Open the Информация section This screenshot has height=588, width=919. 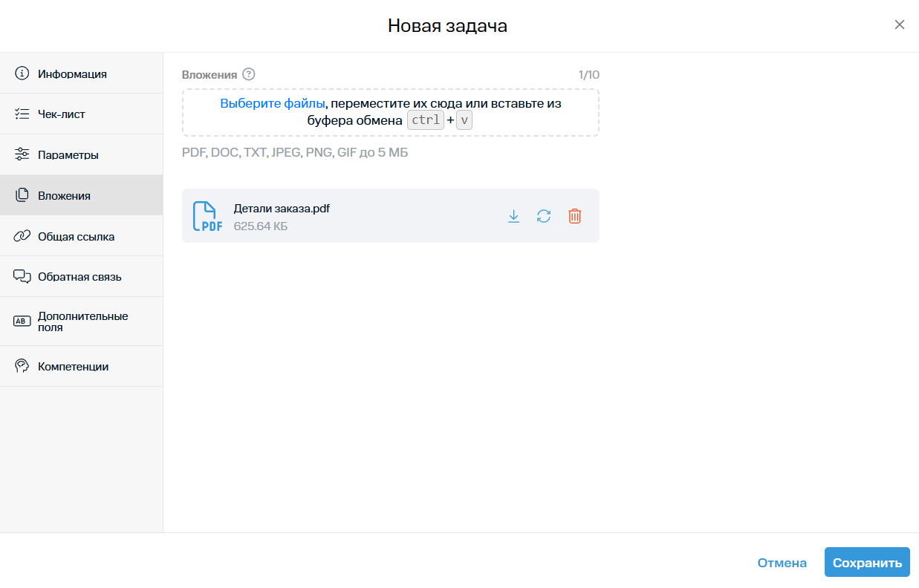(x=72, y=74)
